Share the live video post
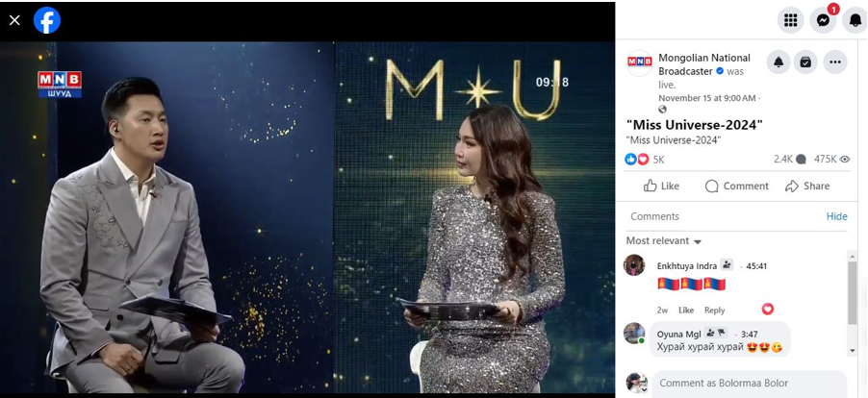 coord(807,186)
